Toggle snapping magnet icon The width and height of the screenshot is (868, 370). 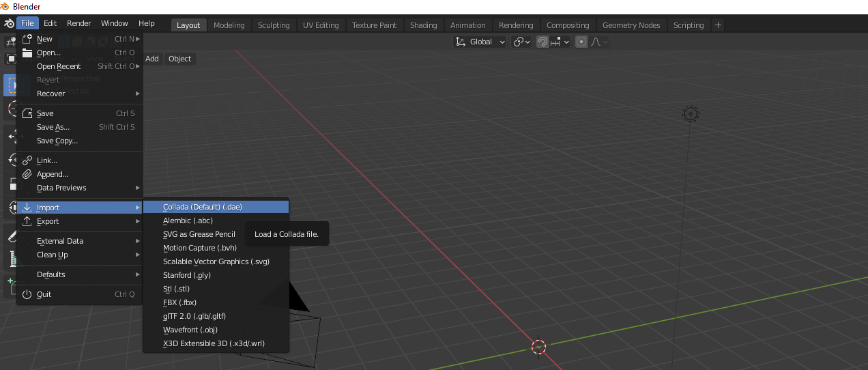point(542,42)
